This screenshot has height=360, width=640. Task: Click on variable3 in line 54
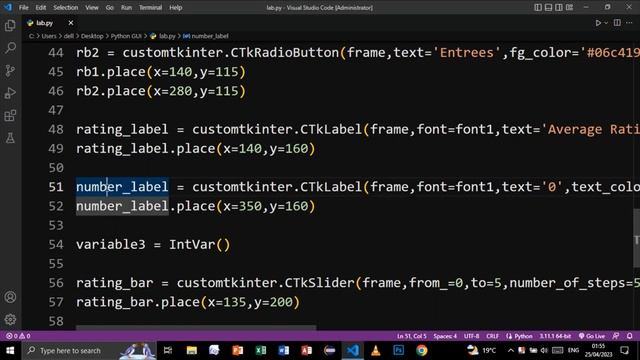point(111,244)
